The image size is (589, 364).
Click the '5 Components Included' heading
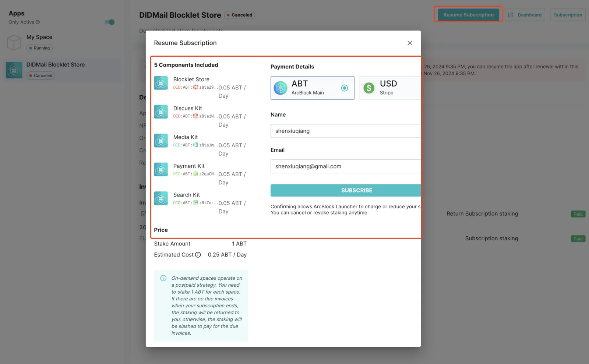coord(186,65)
